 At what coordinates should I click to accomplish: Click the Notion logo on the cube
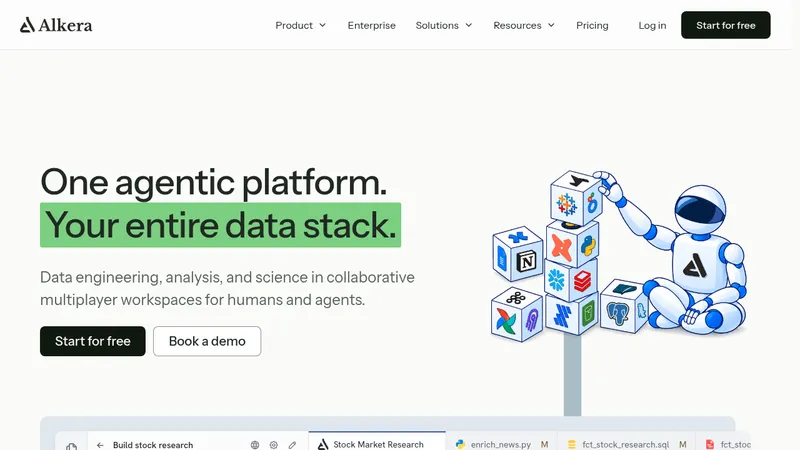click(x=527, y=262)
